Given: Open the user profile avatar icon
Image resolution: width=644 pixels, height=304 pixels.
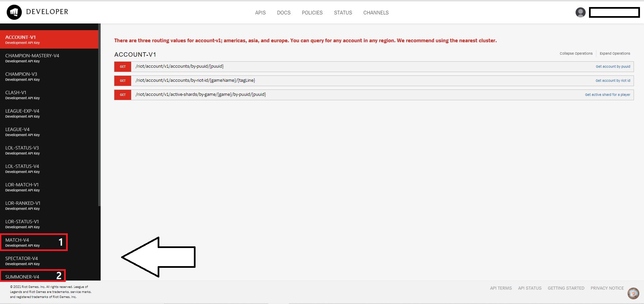Looking at the screenshot, I should tap(580, 12).
